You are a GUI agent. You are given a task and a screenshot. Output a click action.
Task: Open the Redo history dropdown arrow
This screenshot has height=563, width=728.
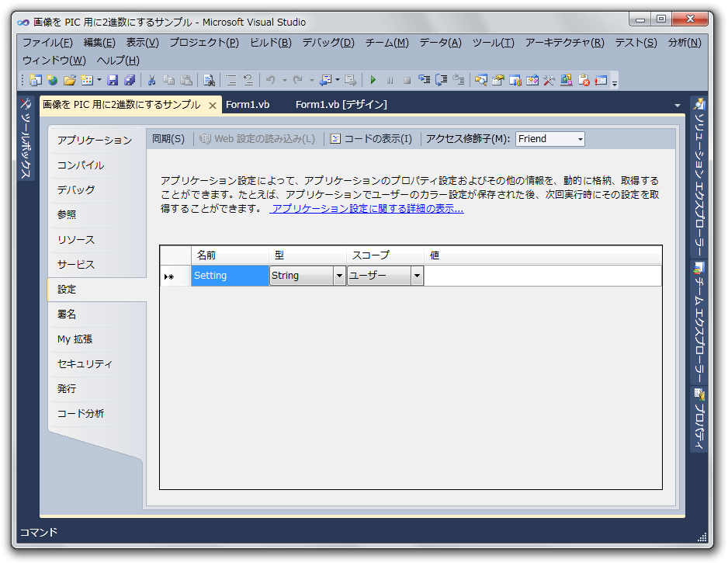(x=311, y=80)
